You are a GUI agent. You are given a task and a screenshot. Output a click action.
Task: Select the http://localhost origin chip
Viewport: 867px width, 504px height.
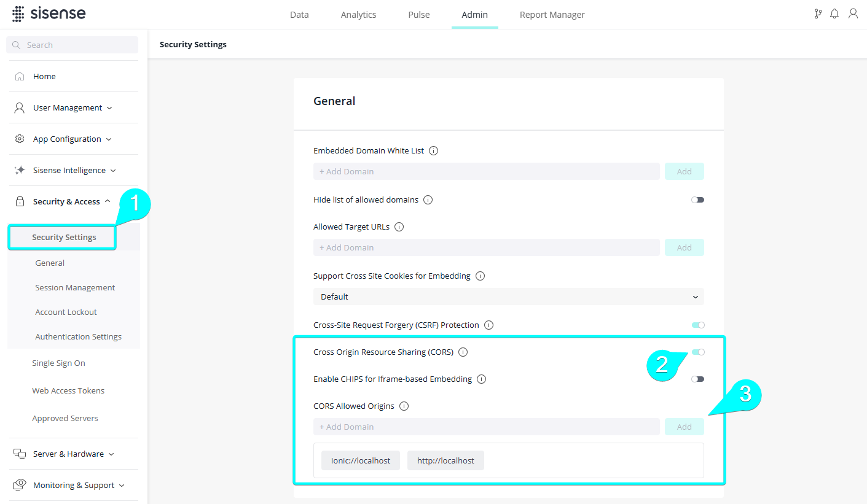(x=445, y=460)
